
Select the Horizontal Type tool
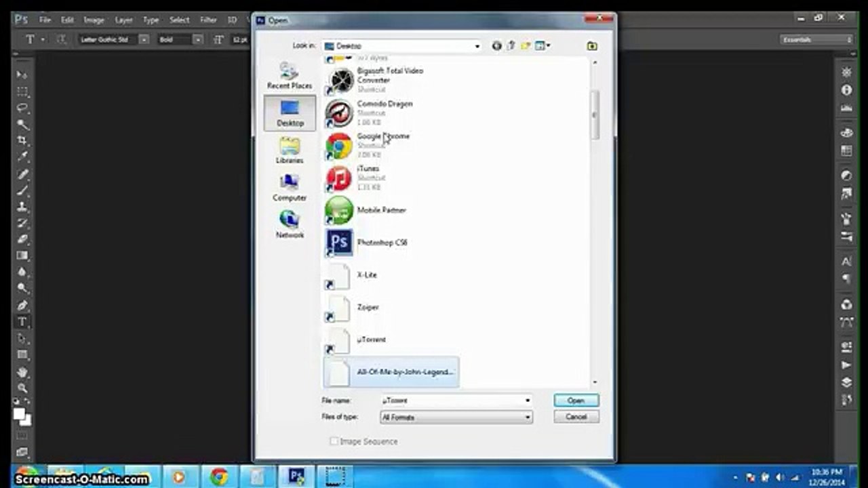(22, 322)
